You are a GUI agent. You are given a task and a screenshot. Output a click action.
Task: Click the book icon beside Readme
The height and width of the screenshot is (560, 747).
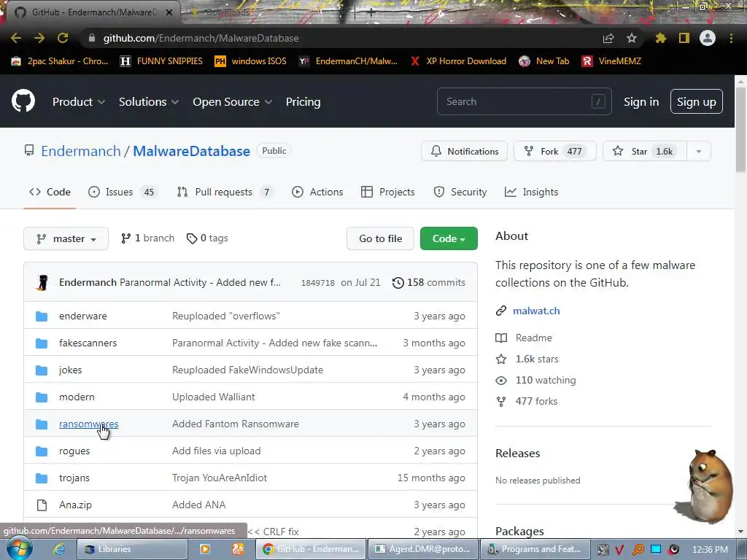pos(501,338)
